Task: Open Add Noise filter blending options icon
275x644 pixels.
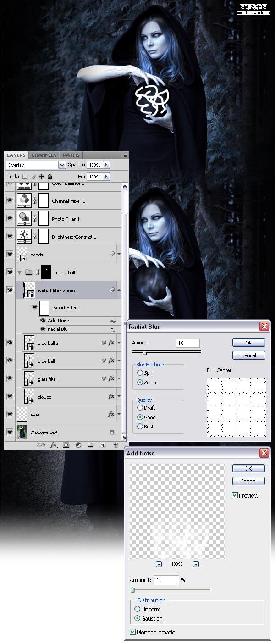Action: (113, 321)
